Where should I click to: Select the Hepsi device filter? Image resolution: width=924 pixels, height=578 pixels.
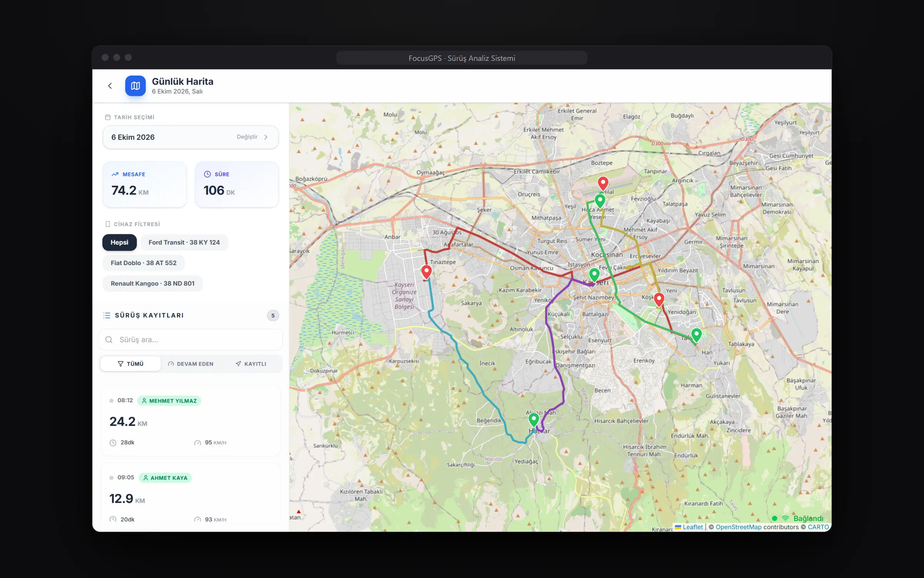click(119, 242)
